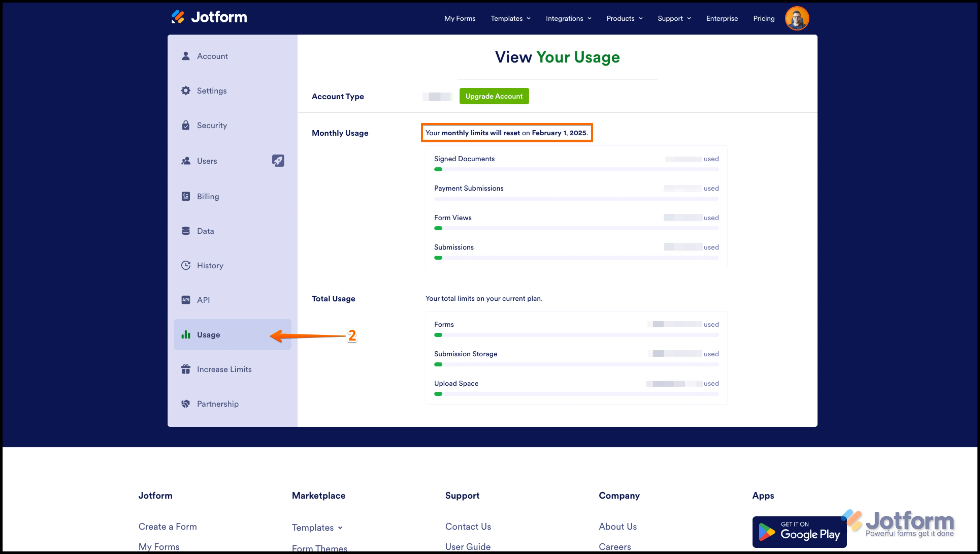980x554 pixels.
Task: Click the Security lock icon
Action: [x=186, y=125]
